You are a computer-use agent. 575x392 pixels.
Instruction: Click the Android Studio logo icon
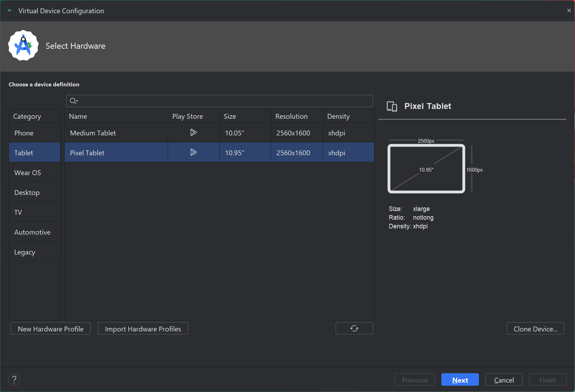click(23, 46)
